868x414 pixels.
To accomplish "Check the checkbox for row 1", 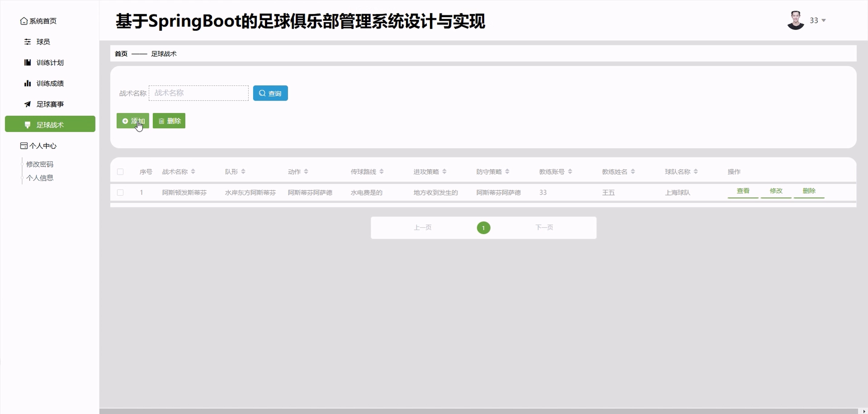I will point(120,193).
